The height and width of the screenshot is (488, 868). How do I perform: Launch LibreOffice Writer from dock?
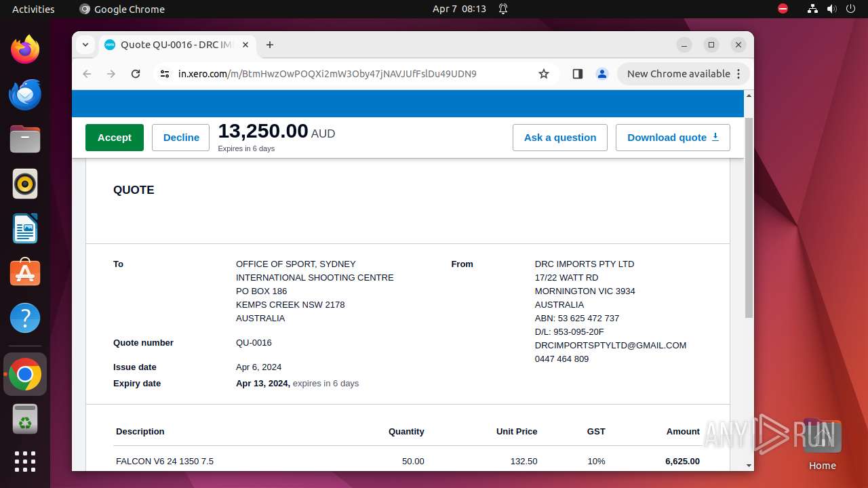point(25,228)
